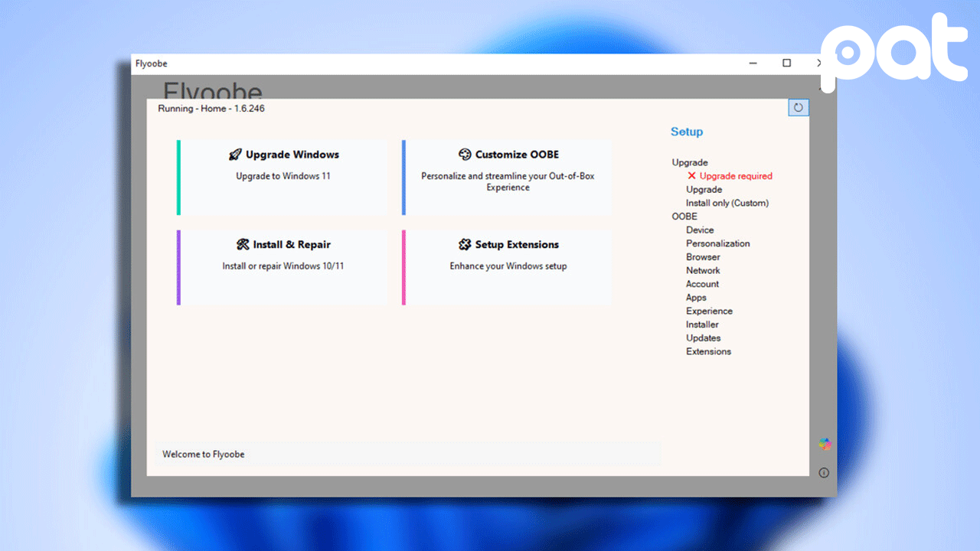Go to the Installer section
The width and height of the screenshot is (980, 551).
tap(702, 324)
